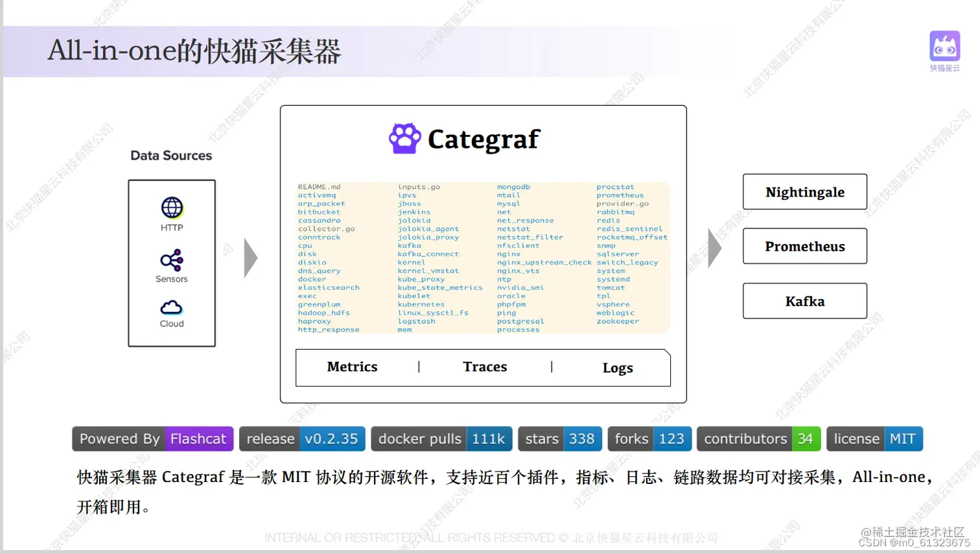Click the license MIT badge
The height and width of the screenshot is (554, 980).
coord(874,439)
